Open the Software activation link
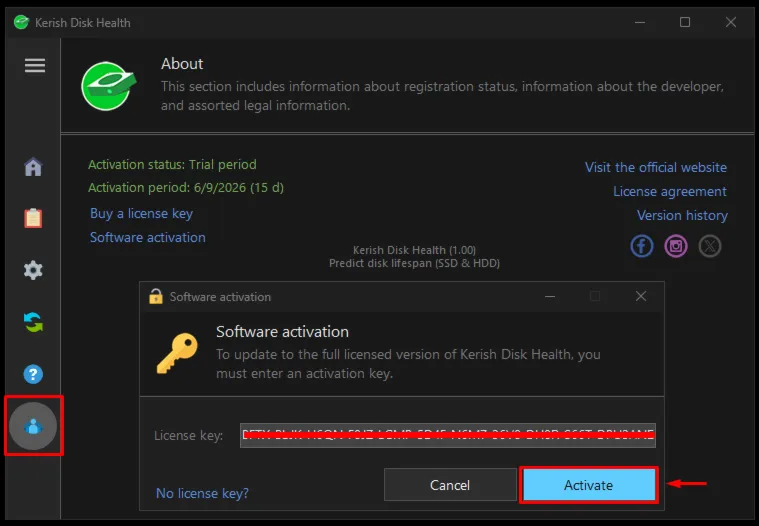Image resolution: width=759 pixels, height=526 pixels. coord(148,237)
